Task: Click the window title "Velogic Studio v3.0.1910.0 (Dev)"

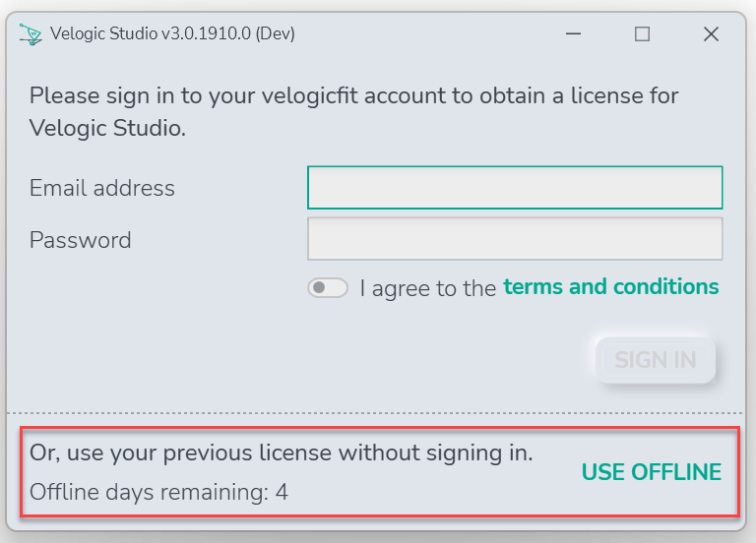Action: point(172,33)
